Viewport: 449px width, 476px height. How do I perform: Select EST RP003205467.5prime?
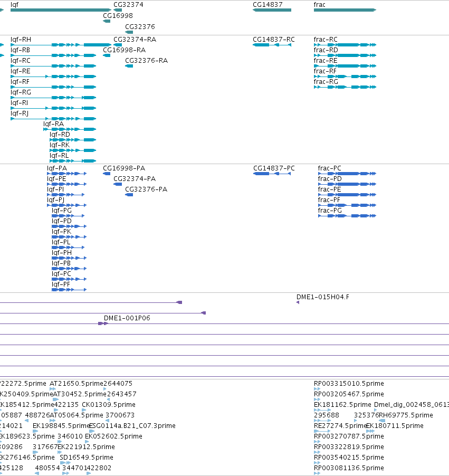(x=317, y=399)
